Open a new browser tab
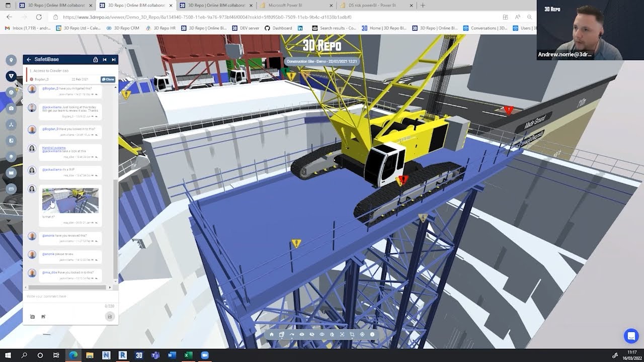The width and height of the screenshot is (644, 362). 423,6
